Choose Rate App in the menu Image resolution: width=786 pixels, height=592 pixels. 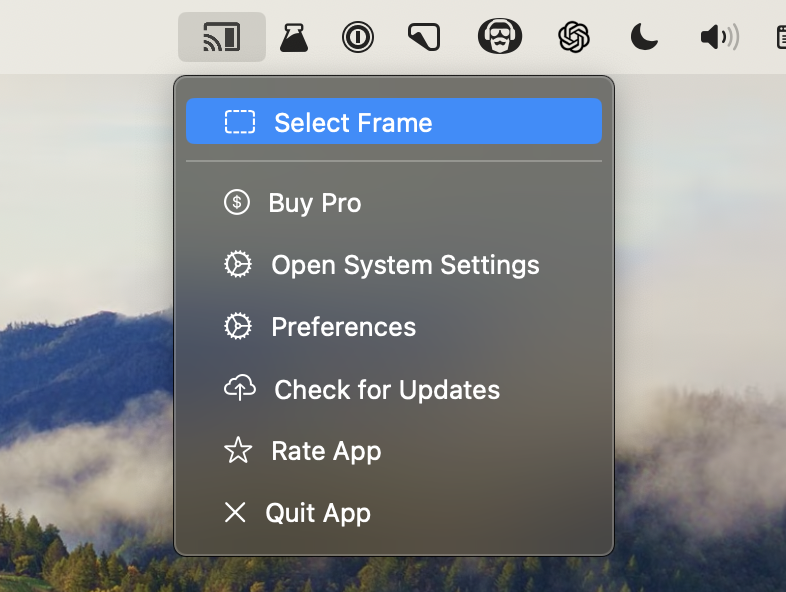(x=394, y=451)
